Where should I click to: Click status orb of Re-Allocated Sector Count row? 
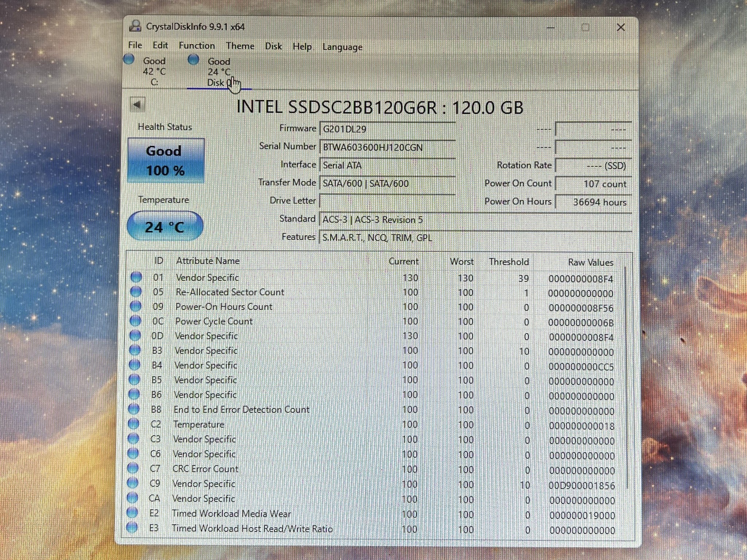[x=136, y=292]
